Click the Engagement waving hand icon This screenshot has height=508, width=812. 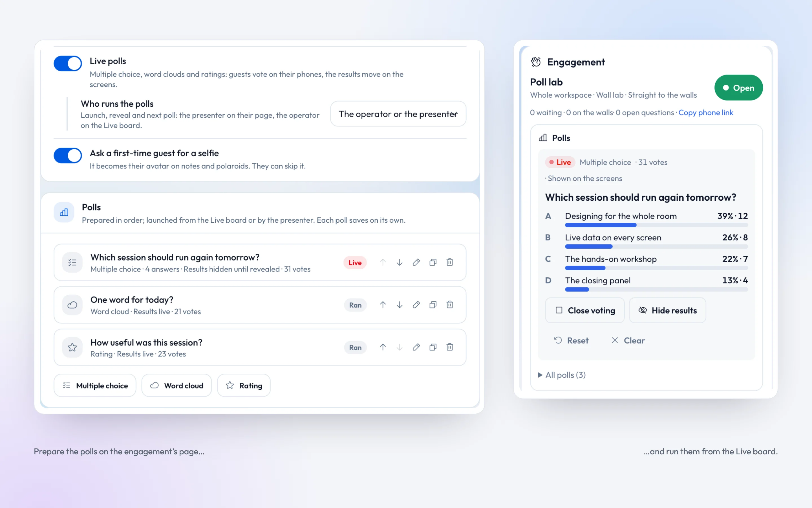pyautogui.click(x=536, y=62)
